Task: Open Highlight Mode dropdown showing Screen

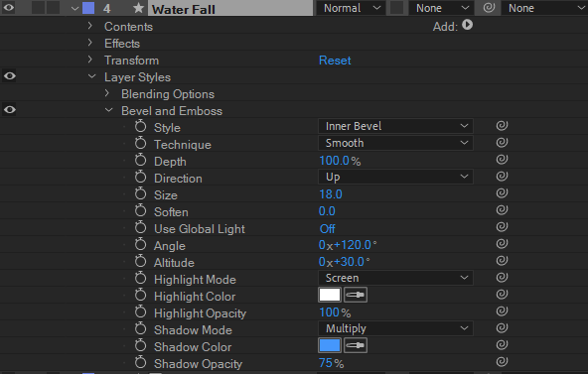Action: pyautogui.click(x=395, y=278)
